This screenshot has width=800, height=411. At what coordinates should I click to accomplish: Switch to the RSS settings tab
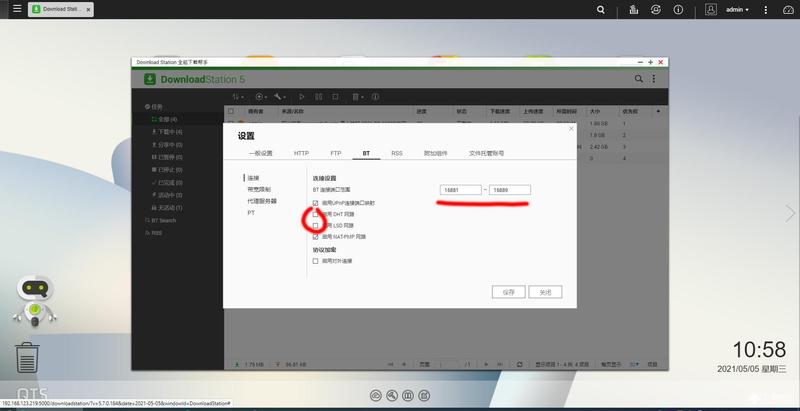396,153
